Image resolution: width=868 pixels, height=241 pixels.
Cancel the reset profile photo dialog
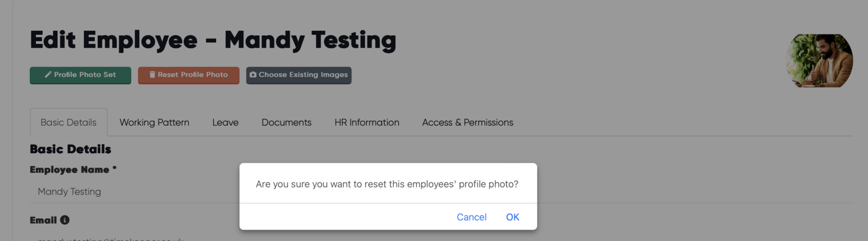(471, 217)
